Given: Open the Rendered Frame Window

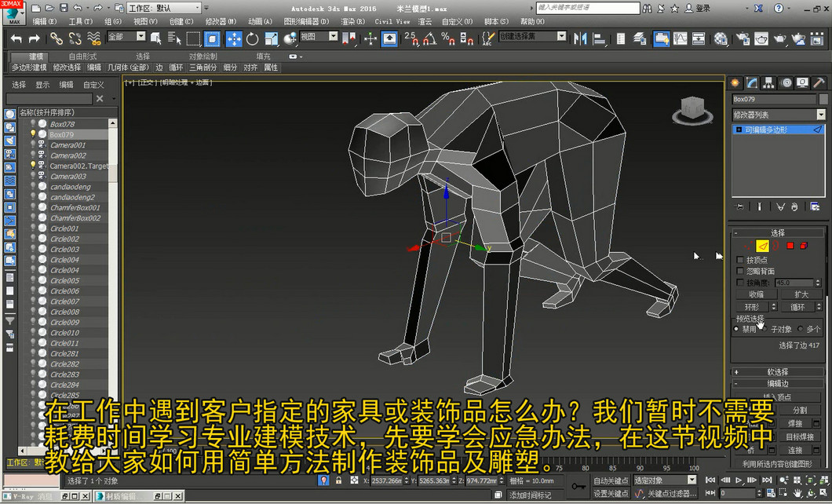Looking at the screenshot, I should pyautogui.click(x=761, y=38).
